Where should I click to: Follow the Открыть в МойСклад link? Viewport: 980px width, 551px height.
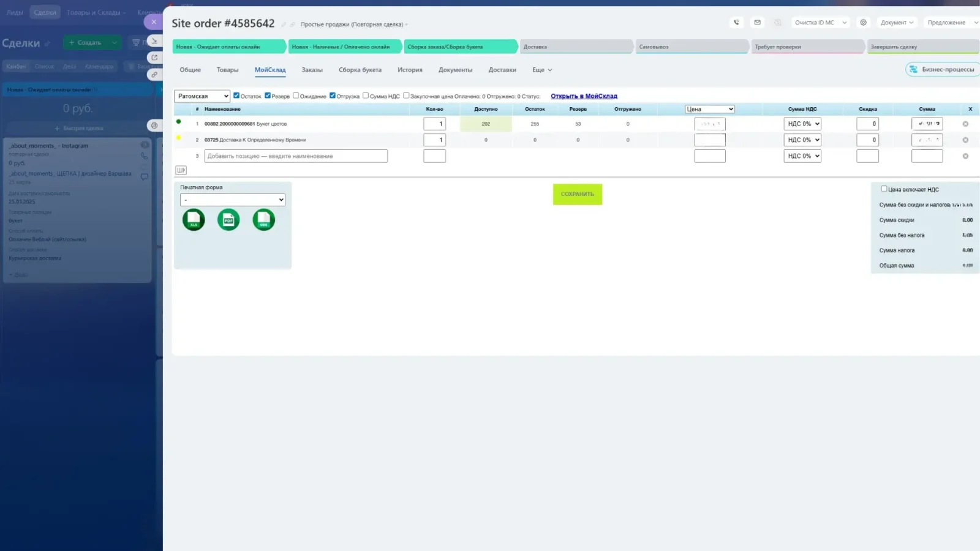[583, 96]
